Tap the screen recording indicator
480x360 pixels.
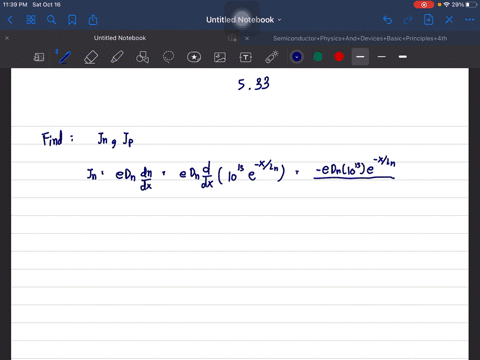pyautogui.click(x=424, y=5)
